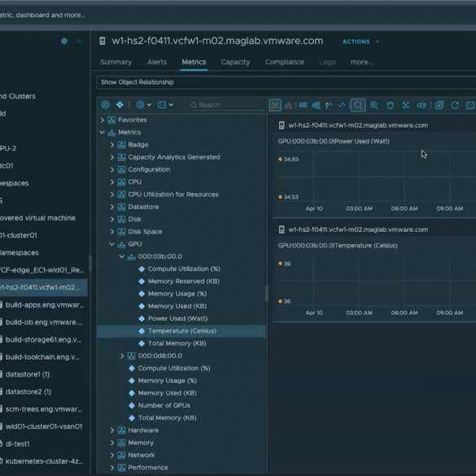The image size is (476, 476).
Task: Click the diamond icon beside Compute Utilization (%) under 000:03b:00.0
Action: (142, 269)
